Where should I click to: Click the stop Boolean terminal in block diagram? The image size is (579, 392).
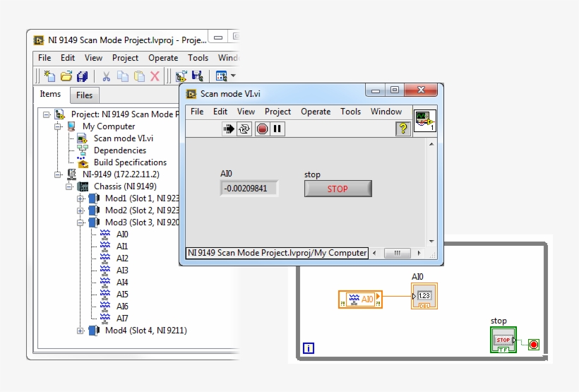pos(503,340)
